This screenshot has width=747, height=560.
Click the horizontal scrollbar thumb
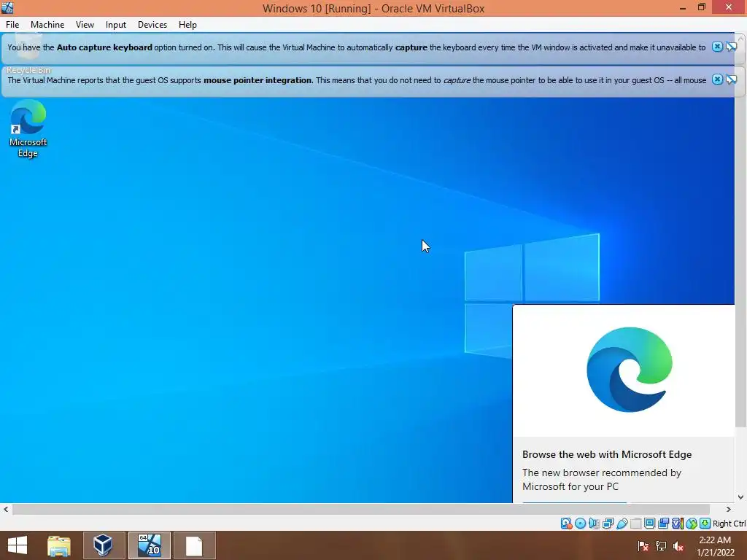pos(361,509)
